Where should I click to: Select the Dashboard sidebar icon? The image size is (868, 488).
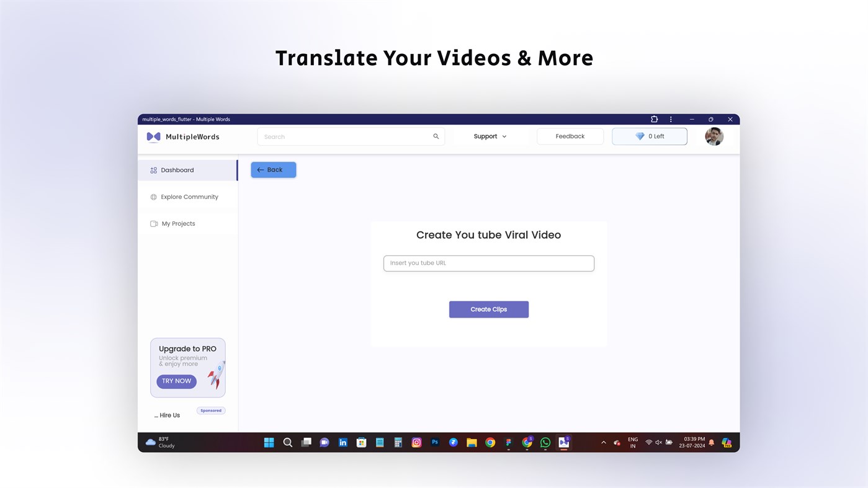click(153, 170)
